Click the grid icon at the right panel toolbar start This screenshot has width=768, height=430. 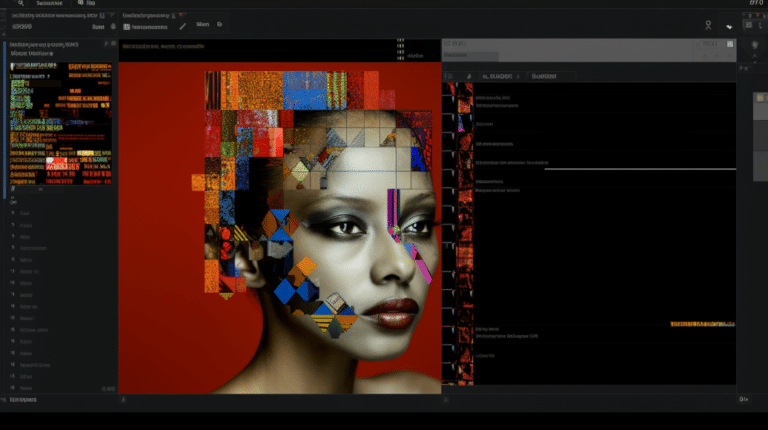pyautogui.click(x=449, y=76)
